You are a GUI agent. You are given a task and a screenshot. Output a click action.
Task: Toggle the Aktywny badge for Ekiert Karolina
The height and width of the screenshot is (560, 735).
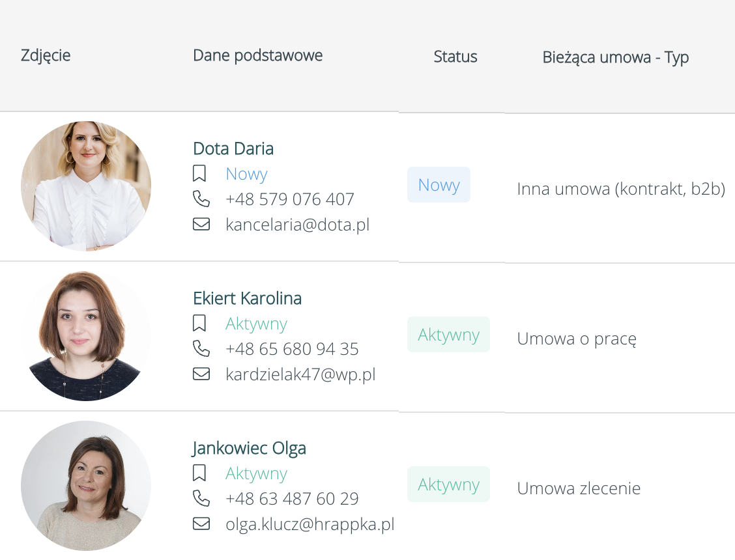(448, 334)
